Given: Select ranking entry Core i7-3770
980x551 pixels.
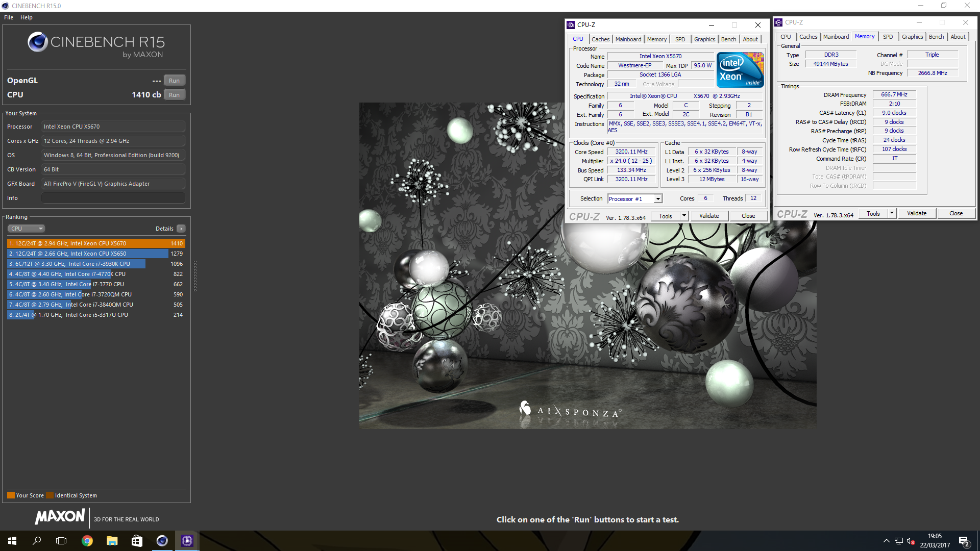Looking at the screenshot, I should 96,284.
